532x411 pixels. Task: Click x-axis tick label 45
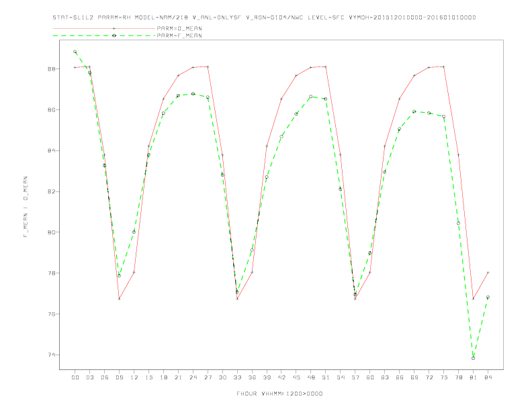pyautogui.click(x=296, y=377)
